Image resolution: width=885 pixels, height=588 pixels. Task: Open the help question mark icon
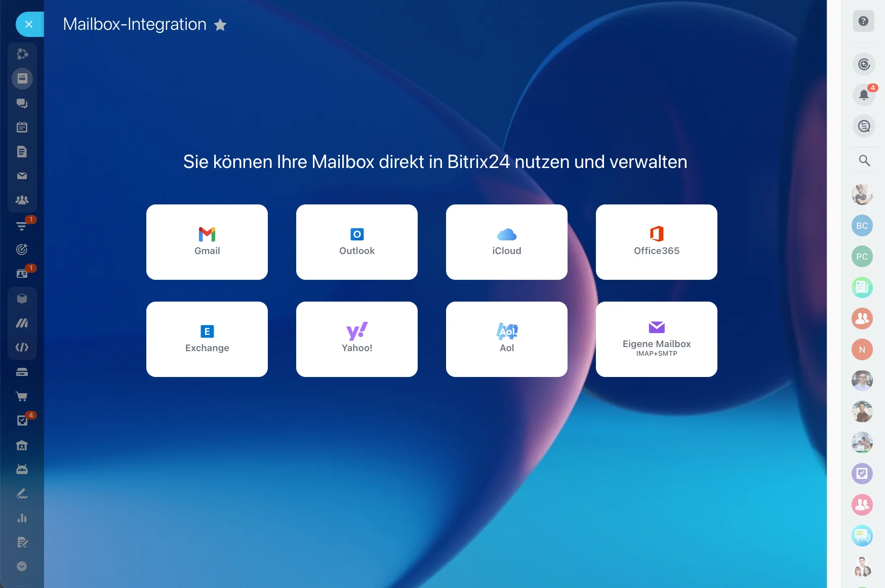(863, 21)
